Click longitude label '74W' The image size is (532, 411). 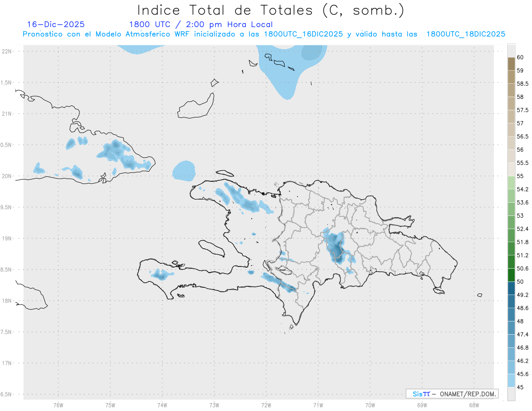click(x=162, y=405)
